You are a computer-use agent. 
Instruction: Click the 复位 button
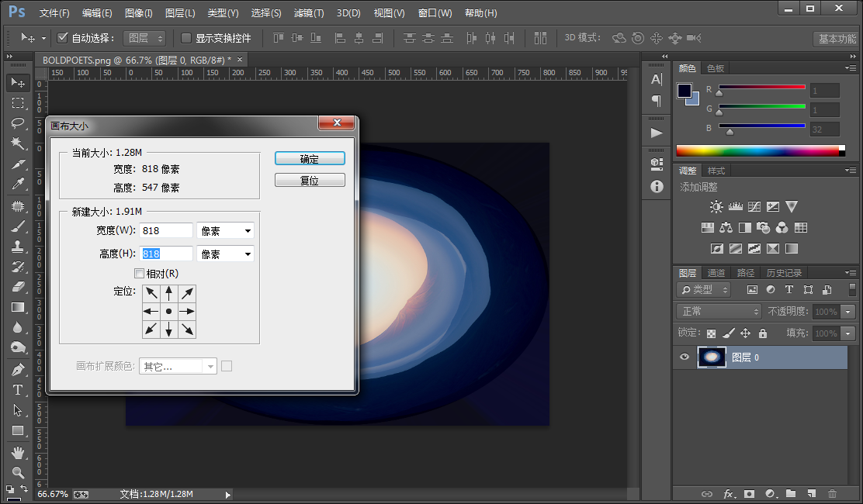point(310,180)
